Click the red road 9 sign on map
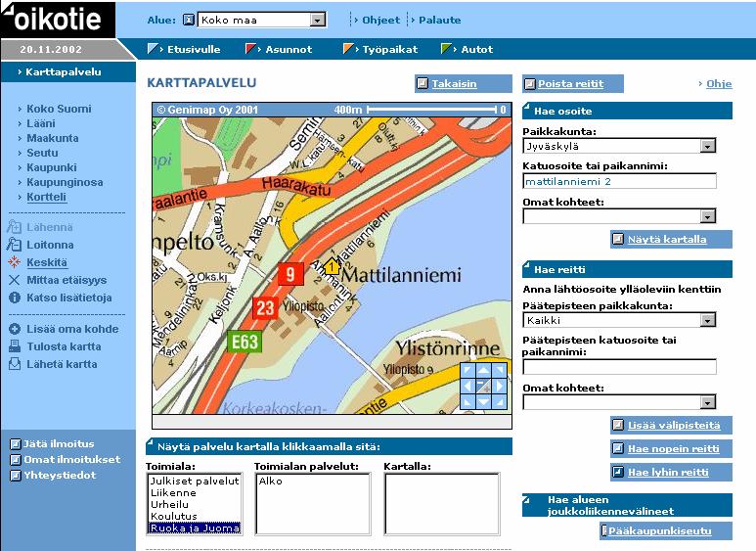The width and height of the screenshot is (756, 551). tap(290, 274)
